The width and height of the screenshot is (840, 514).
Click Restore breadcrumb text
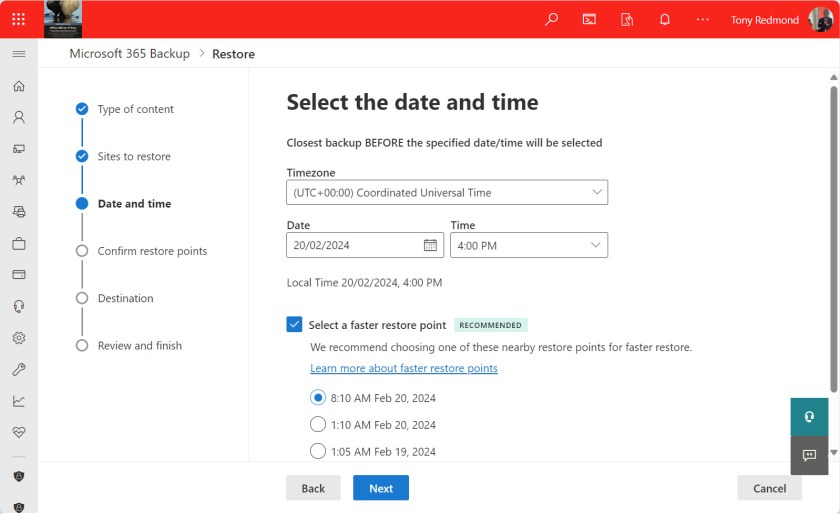pos(234,54)
